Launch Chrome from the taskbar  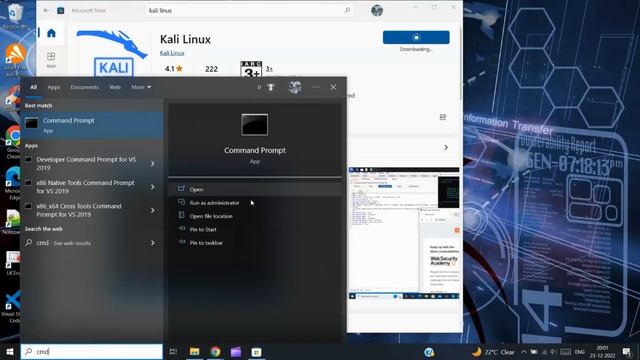coord(215,351)
